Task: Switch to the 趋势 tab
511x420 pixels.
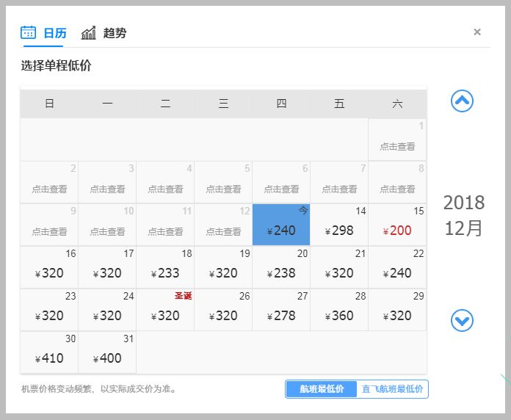Action: tap(115, 33)
